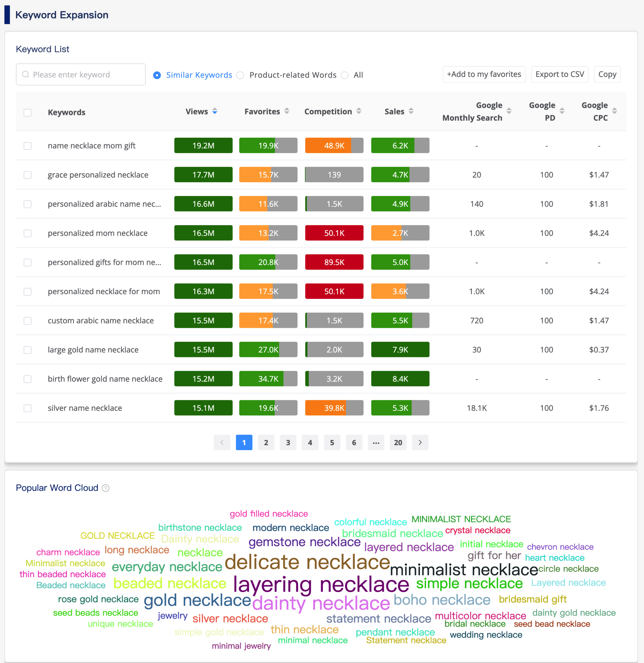Sort the Sales column
Screen dimensions: 644x663
(411, 111)
